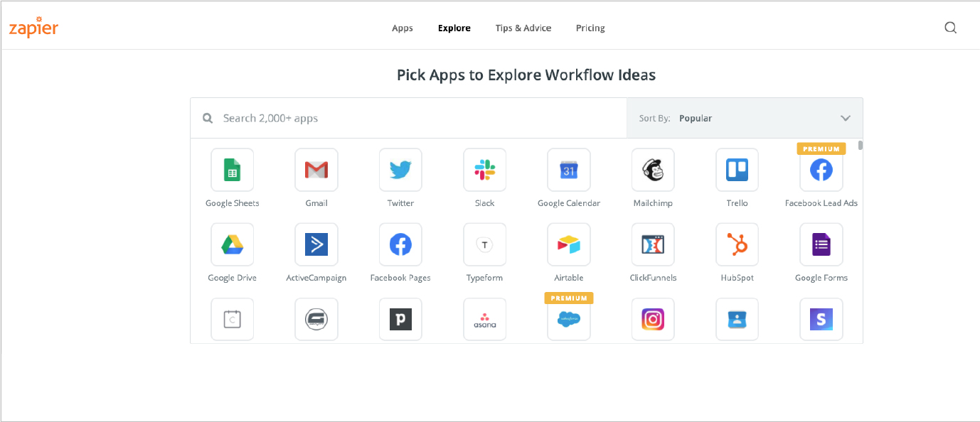980x422 pixels.
Task: Pick the Twitter app icon
Action: click(x=400, y=170)
